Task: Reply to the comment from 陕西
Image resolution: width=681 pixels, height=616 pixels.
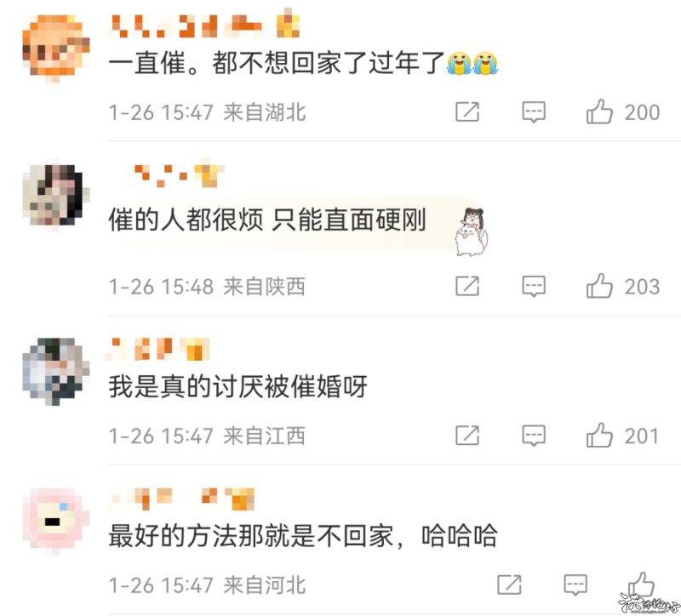Action: coord(534,287)
